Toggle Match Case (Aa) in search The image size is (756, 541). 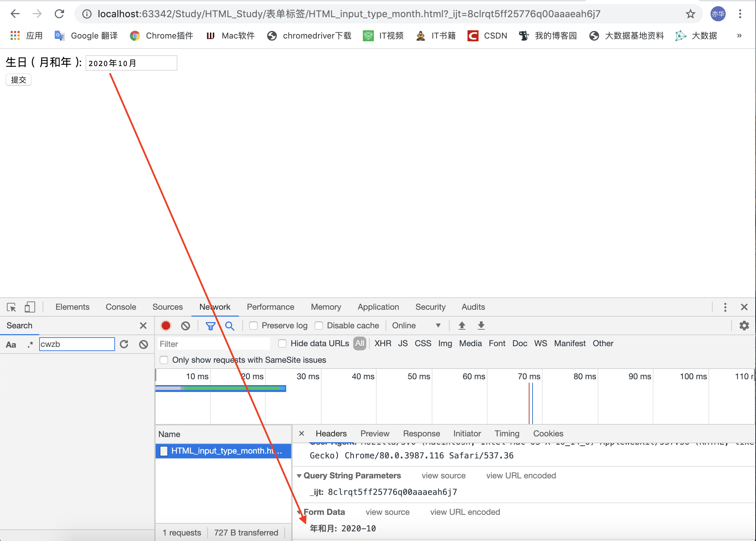11,344
